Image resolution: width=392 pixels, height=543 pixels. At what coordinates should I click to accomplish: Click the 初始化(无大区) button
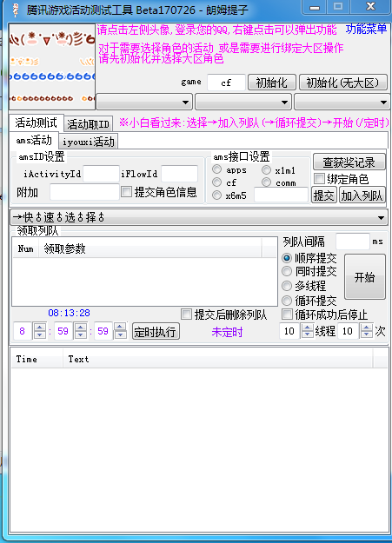click(342, 83)
